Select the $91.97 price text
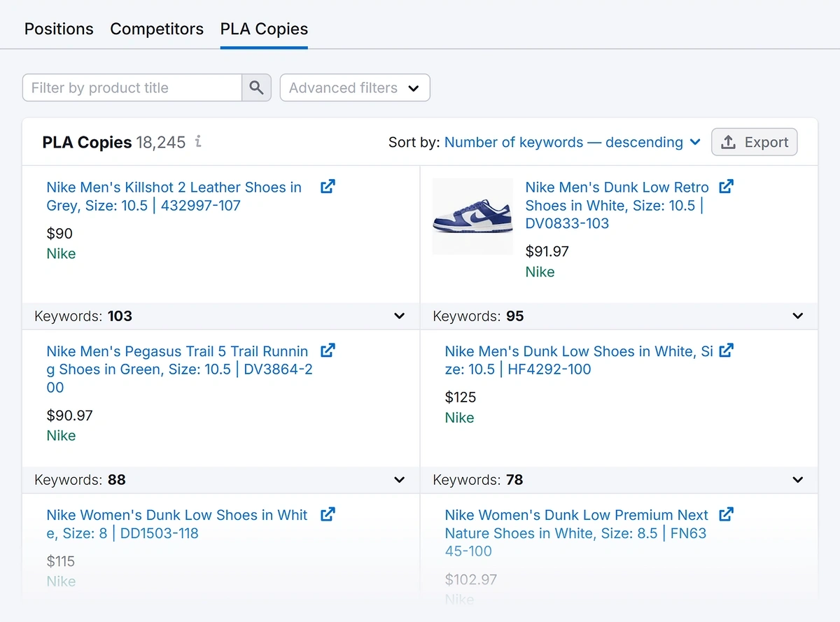This screenshot has width=840, height=622. click(547, 251)
